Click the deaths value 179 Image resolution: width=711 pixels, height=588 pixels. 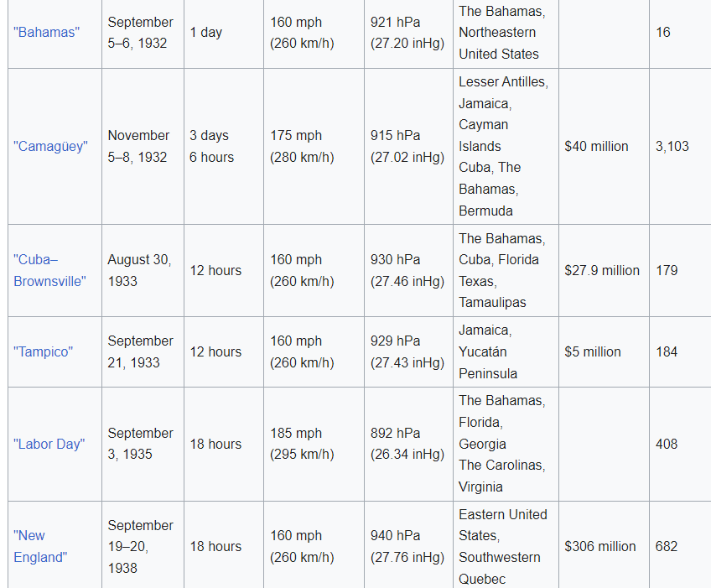[x=667, y=270]
